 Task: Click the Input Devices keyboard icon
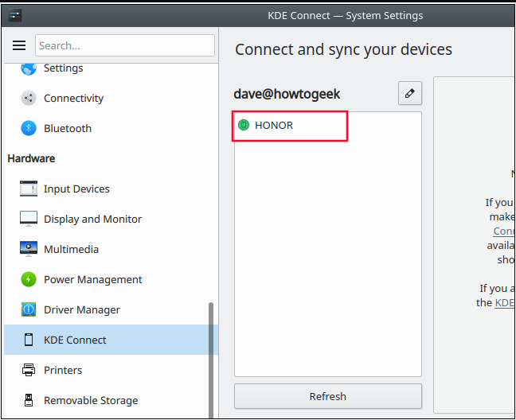tap(29, 189)
